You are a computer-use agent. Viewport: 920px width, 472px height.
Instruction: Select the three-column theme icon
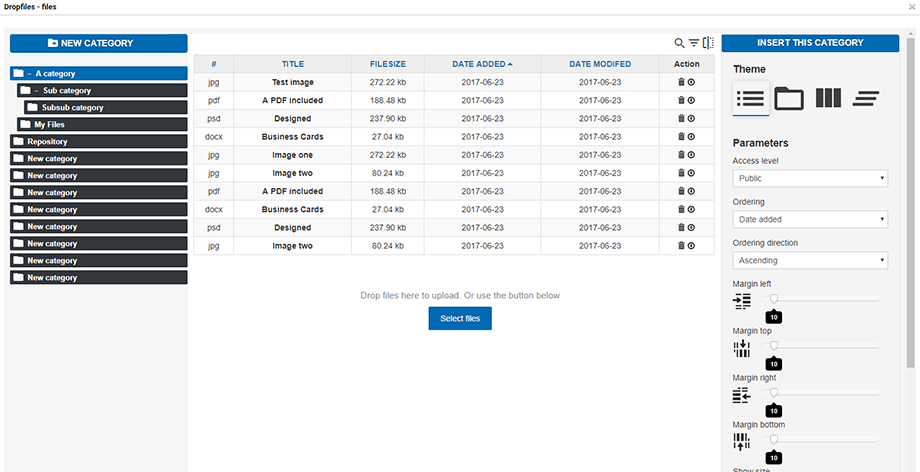(828, 98)
